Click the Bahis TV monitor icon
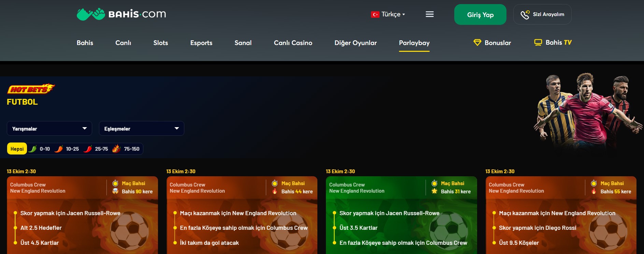This screenshot has width=644, height=254. [x=538, y=43]
